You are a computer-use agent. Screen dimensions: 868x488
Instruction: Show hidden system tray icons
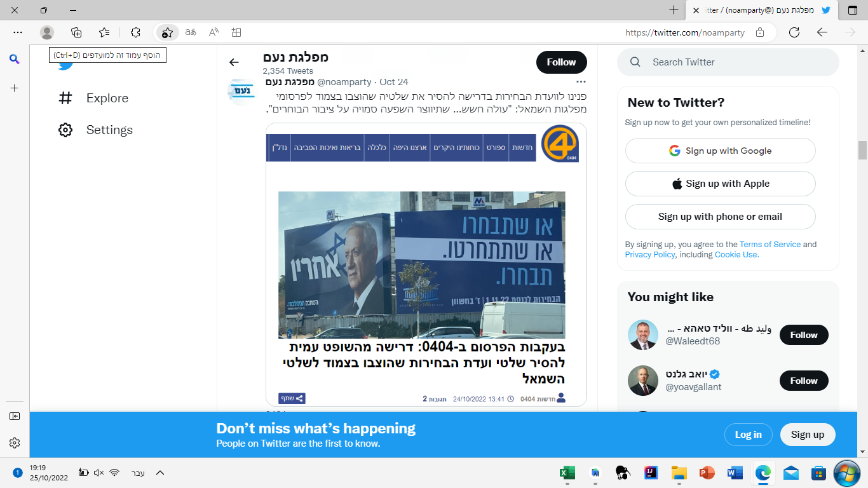pos(160,473)
